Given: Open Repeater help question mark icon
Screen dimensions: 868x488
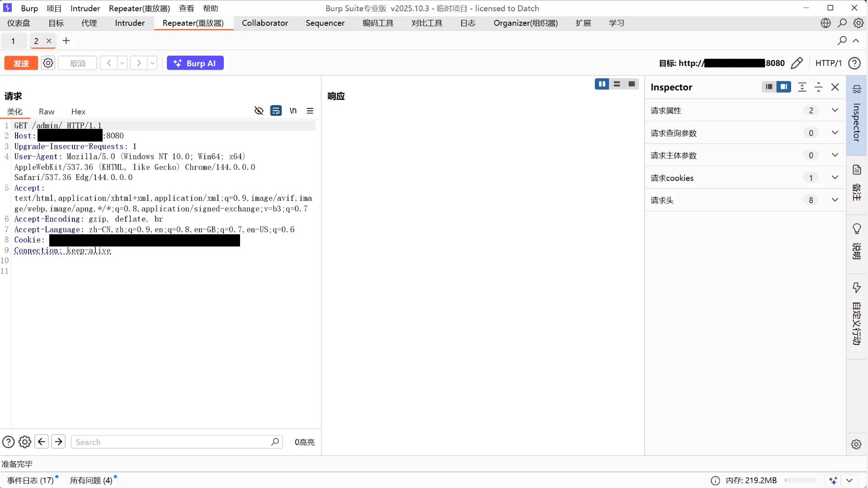Looking at the screenshot, I should 854,63.
